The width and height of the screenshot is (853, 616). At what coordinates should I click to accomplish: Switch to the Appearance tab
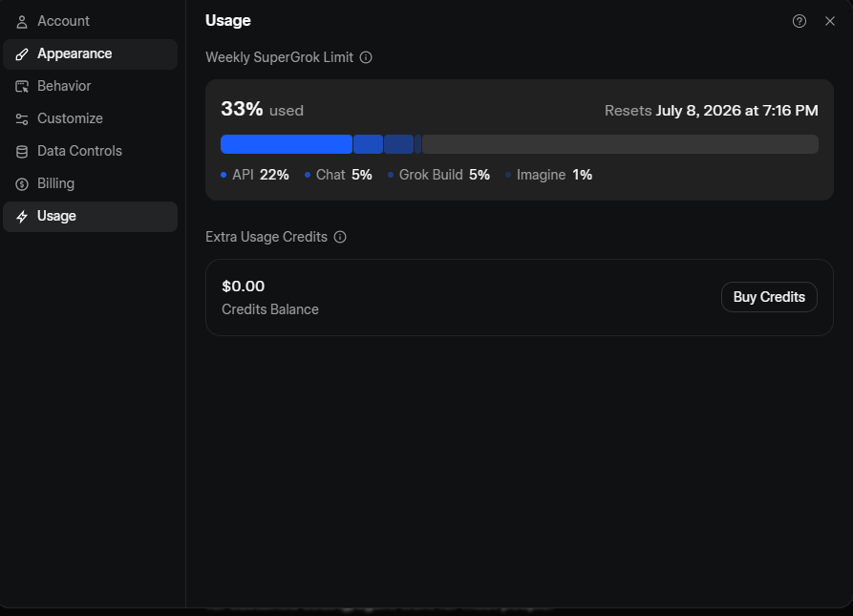pos(91,53)
